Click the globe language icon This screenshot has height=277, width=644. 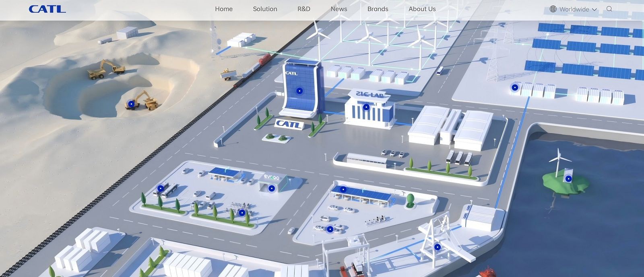pos(553,9)
